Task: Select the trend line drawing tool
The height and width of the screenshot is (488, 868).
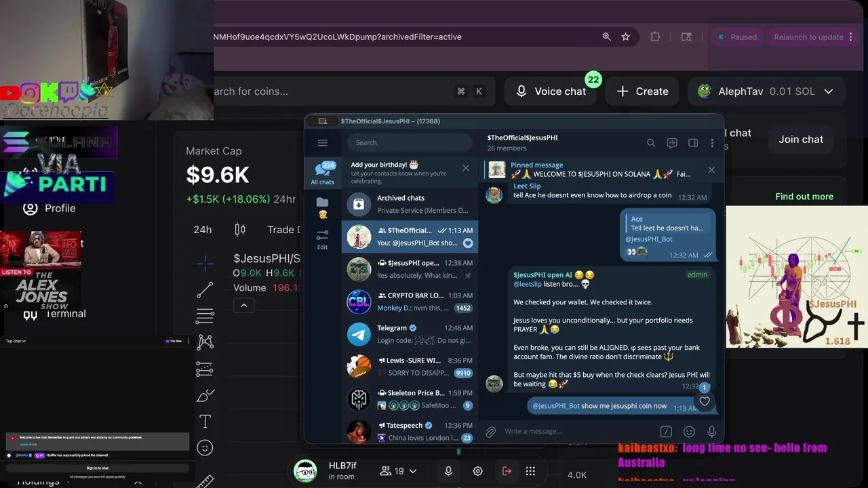Action: (205, 290)
